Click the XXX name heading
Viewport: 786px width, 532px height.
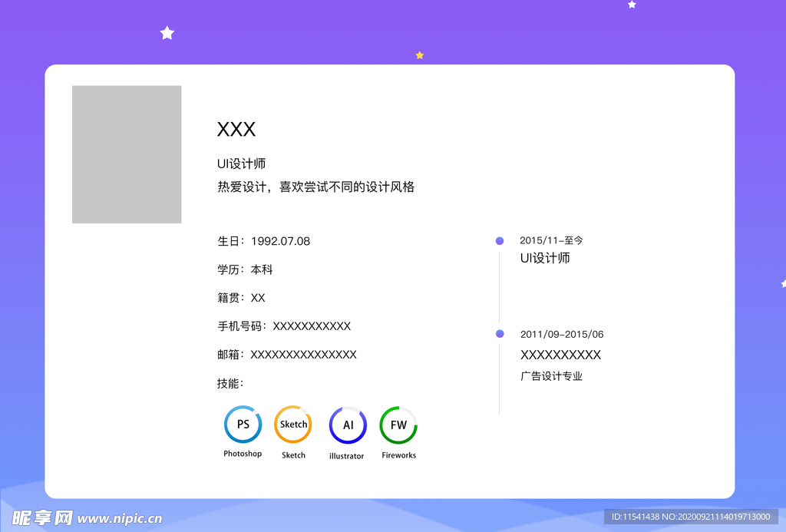pos(236,130)
